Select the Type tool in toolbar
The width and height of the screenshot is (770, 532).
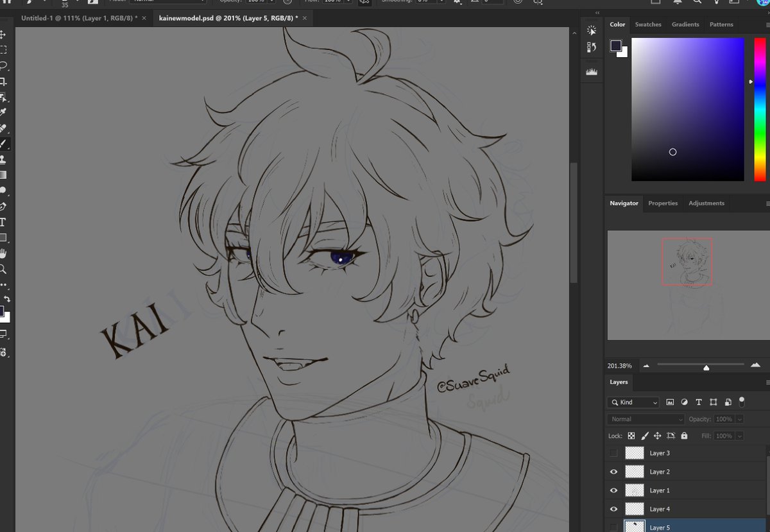(3, 222)
